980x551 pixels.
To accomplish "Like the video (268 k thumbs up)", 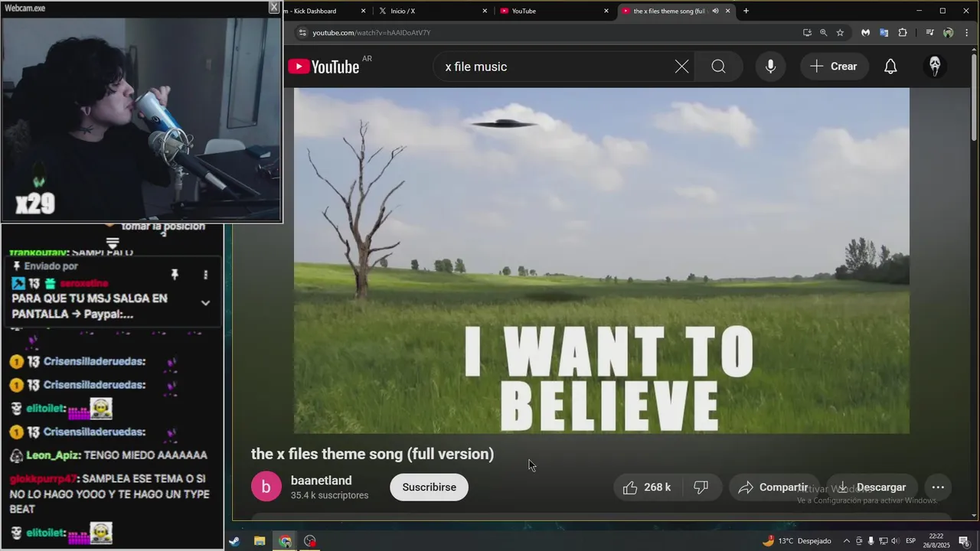I will coord(647,487).
